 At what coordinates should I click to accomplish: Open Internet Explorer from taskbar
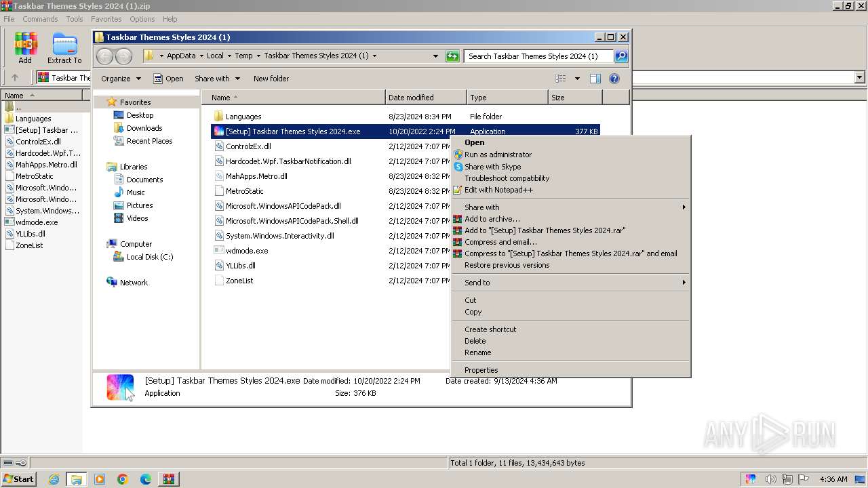click(54, 479)
